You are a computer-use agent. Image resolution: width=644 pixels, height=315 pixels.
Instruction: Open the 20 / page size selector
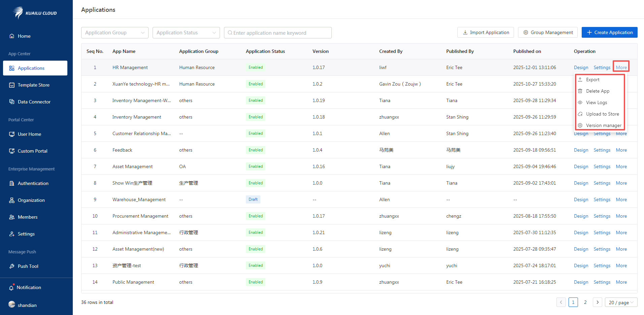tap(621, 303)
